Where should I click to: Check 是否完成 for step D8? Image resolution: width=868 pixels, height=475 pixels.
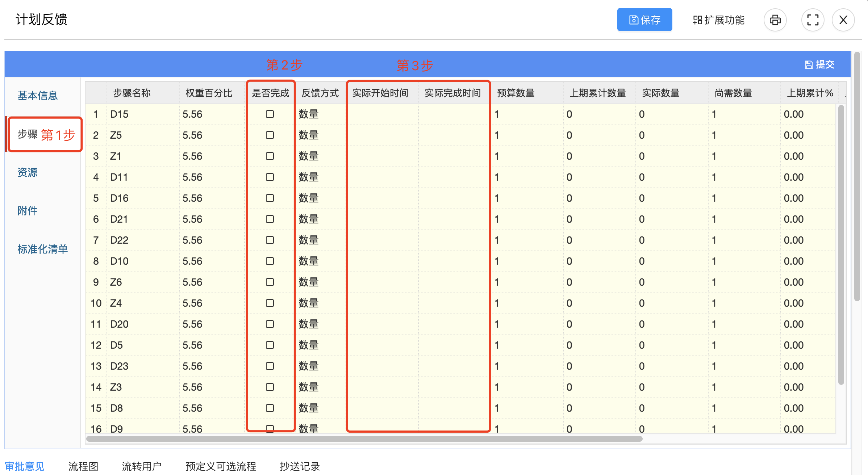tap(270, 408)
